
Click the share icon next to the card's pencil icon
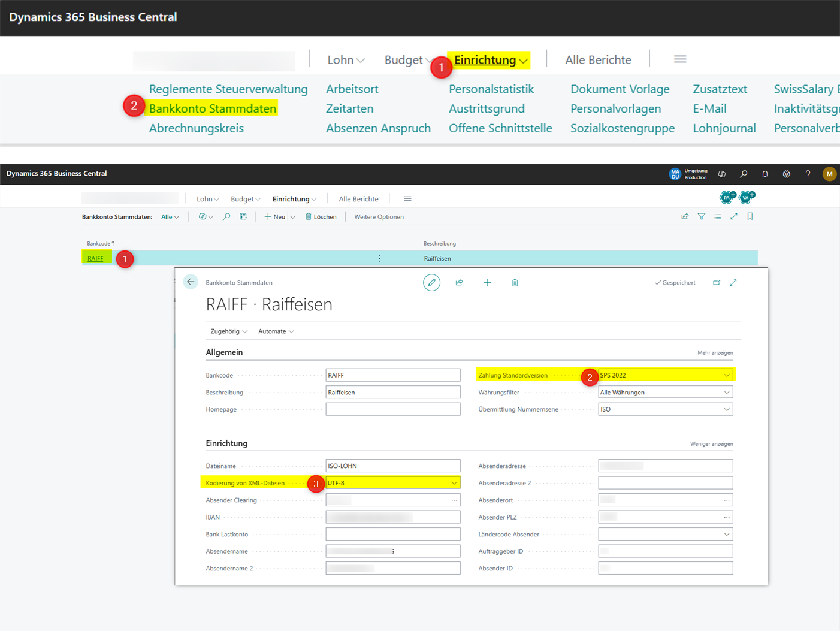coord(460,282)
